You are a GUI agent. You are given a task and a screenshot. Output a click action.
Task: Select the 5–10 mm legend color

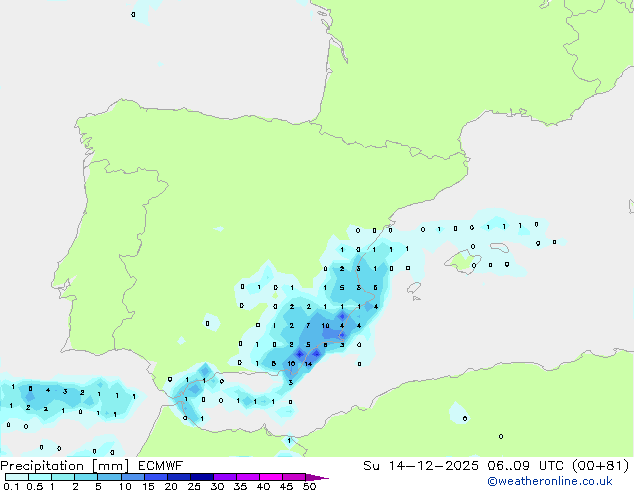coord(110,477)
